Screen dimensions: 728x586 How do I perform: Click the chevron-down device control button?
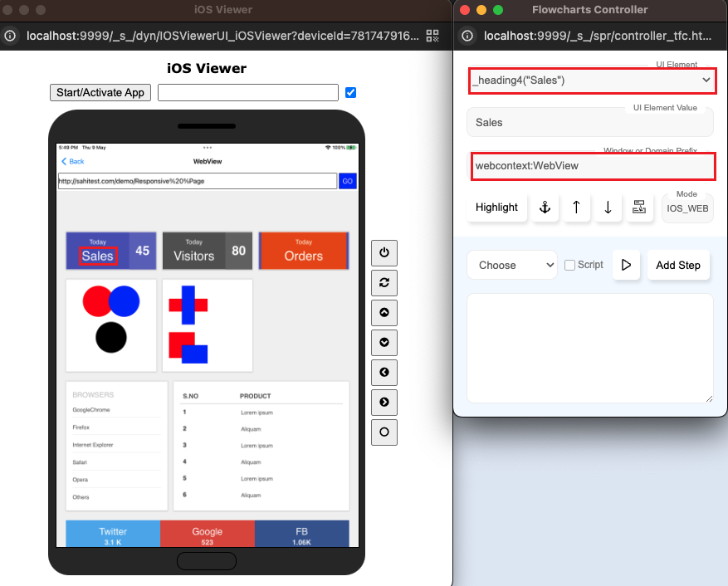[x=384, y=343]
